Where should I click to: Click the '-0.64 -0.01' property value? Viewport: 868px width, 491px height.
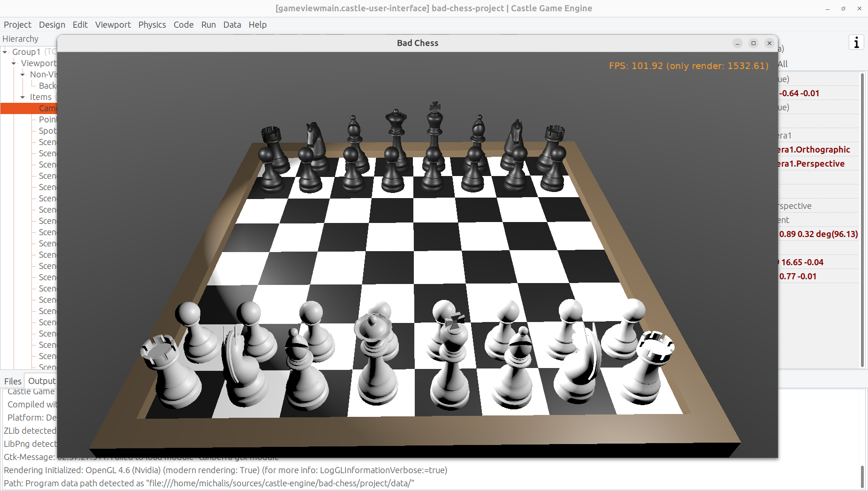pos(799,93)
